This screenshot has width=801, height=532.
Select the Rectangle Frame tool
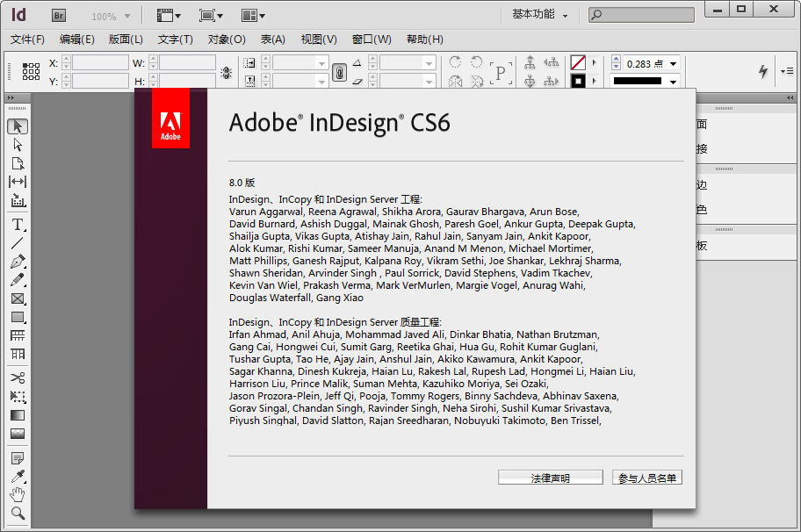[18, 298]
